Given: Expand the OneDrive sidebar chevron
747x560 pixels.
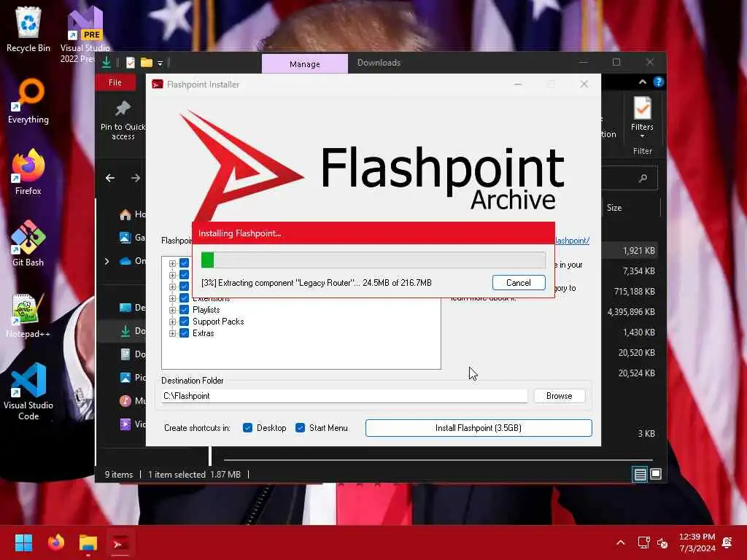Looking at the screenshot, I should click(x=107, y=261).
